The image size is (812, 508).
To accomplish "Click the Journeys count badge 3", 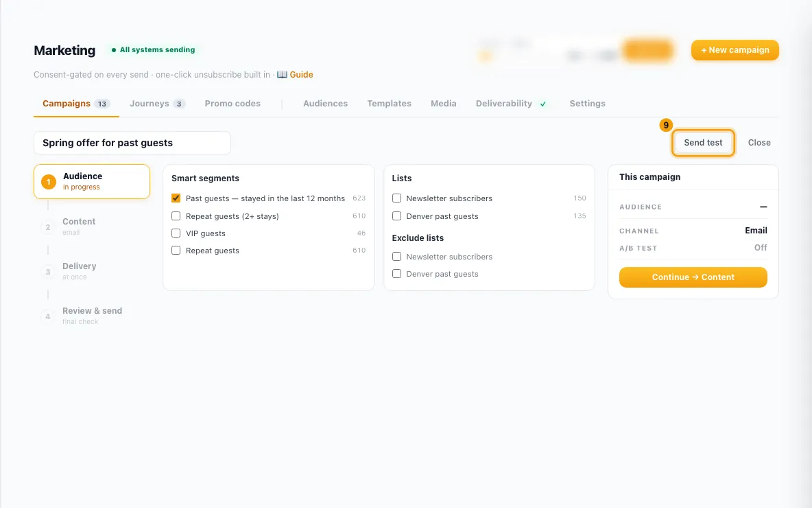I will 179,104.
